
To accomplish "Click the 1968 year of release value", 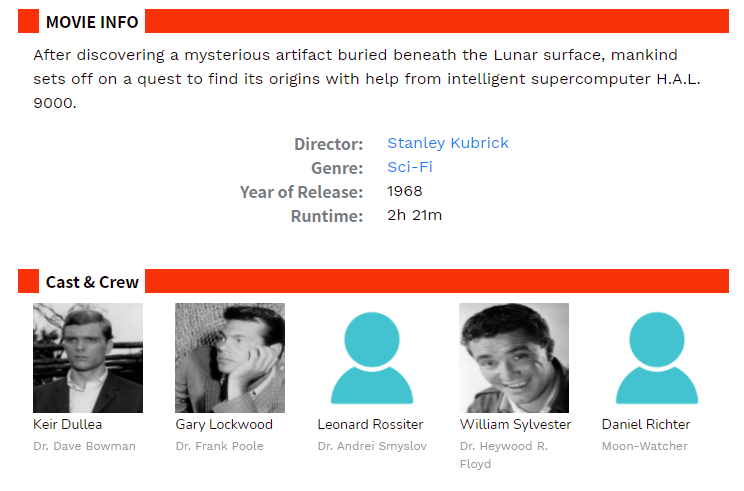I will [x=404, y=191].
